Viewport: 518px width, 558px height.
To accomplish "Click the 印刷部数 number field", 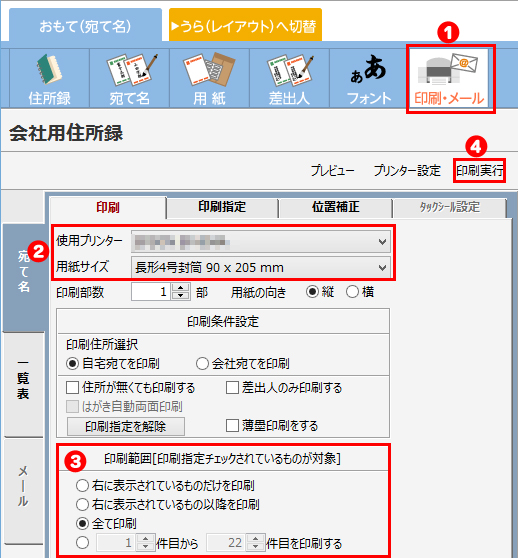I will coord(151,292).
